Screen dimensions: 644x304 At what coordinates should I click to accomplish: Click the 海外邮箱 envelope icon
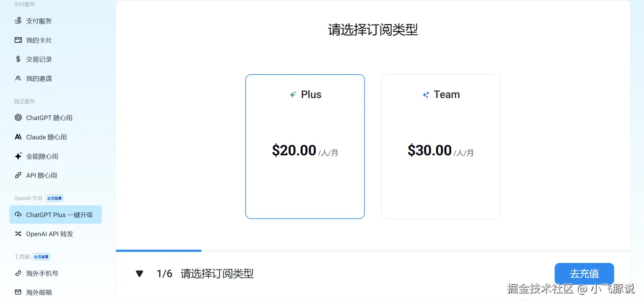(18, 292)
